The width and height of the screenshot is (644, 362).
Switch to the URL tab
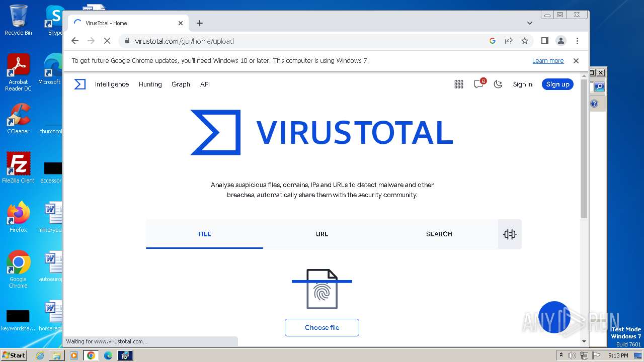pos(322,234)
